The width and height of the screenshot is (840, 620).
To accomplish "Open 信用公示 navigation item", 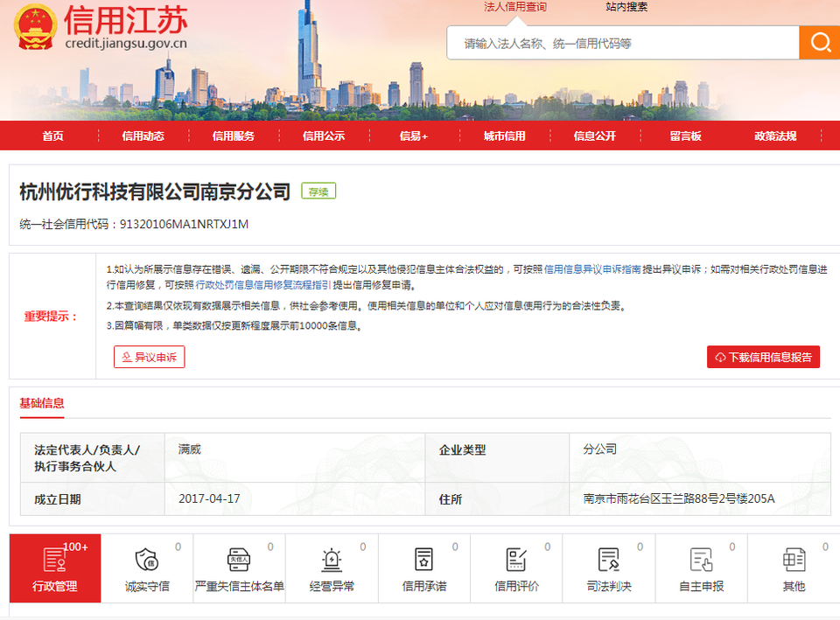I will coord(324,136).
